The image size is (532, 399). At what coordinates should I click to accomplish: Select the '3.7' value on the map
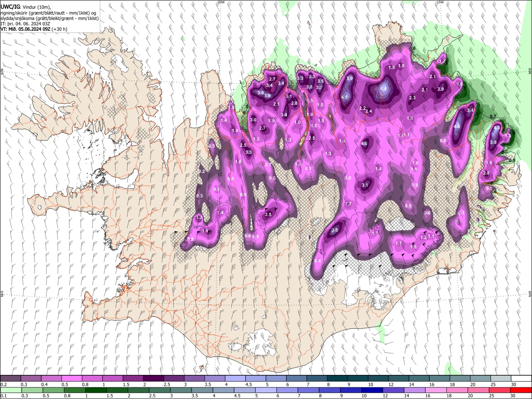319,87
